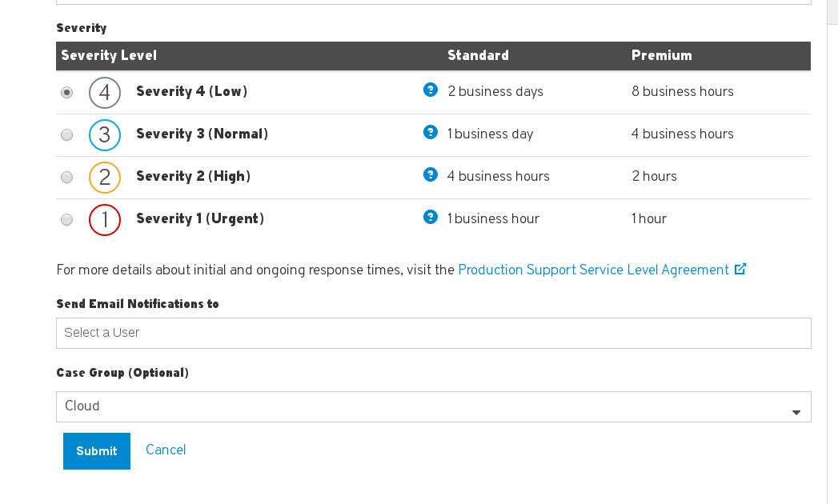This screenshot has width=838, height=504.
Task: Click the help icon for Severity 1
Action: tap(430, 217)
